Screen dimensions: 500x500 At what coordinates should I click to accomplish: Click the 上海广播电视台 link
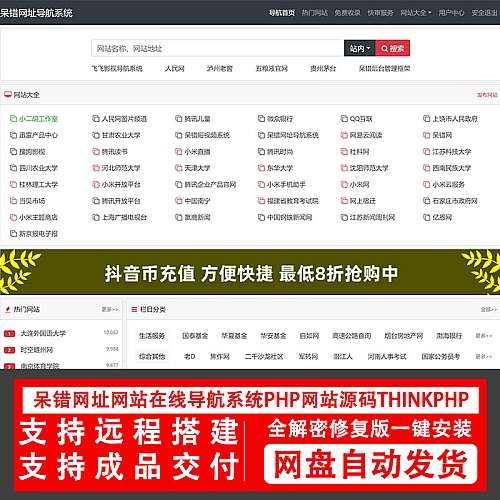(124, 217)
